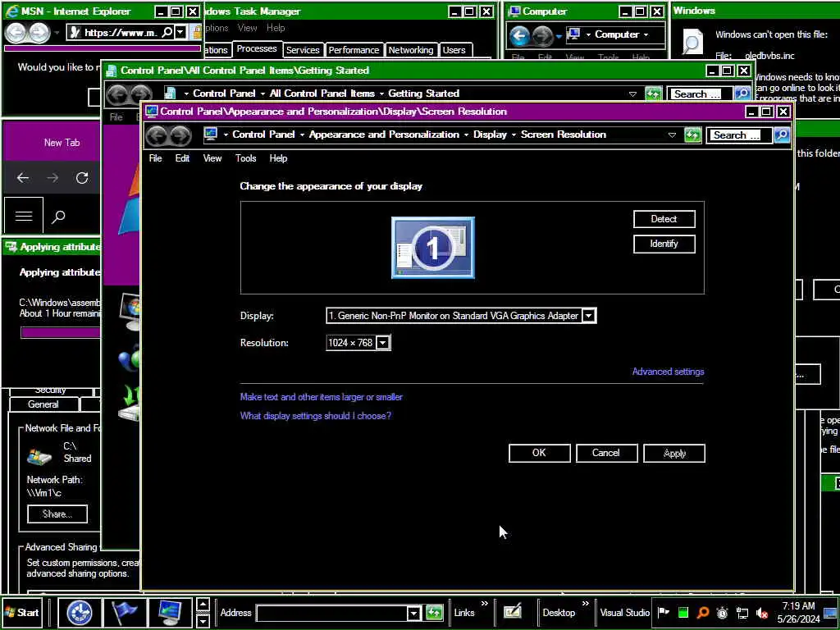This screenshot has height=630, width=840.
Task: Open Edit menu in Screen Resolution window
Action: [x=182, y=158]
